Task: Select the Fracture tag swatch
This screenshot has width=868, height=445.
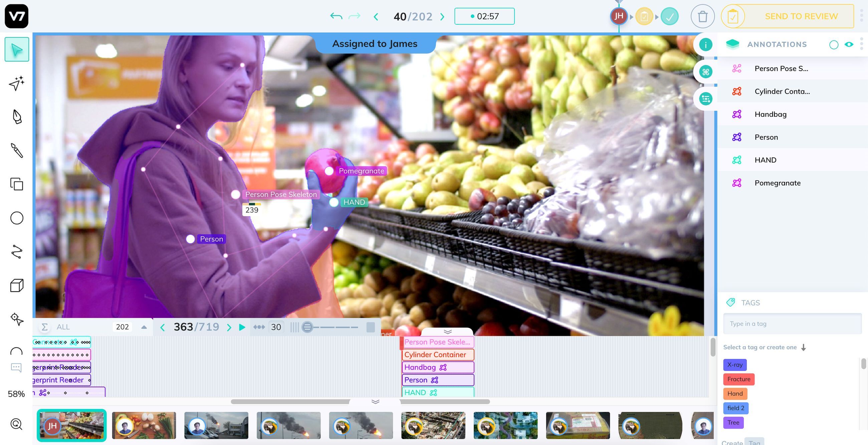Action: 738,379
